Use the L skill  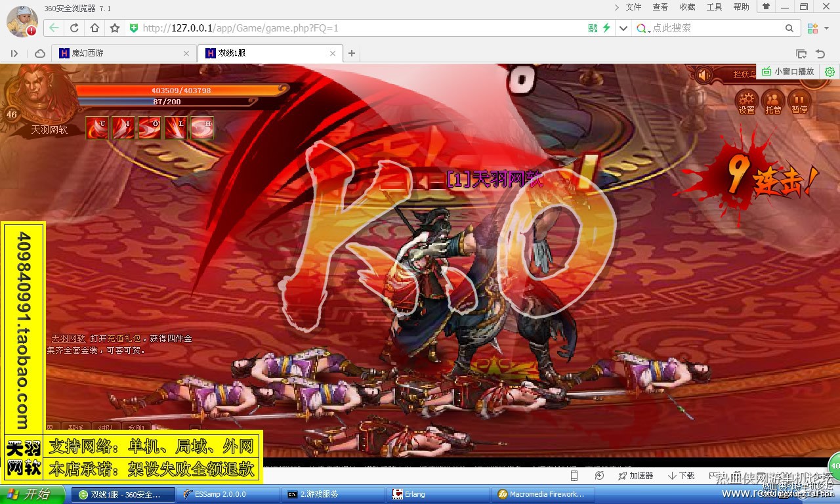pyautogui.click(x=176, y=127)
